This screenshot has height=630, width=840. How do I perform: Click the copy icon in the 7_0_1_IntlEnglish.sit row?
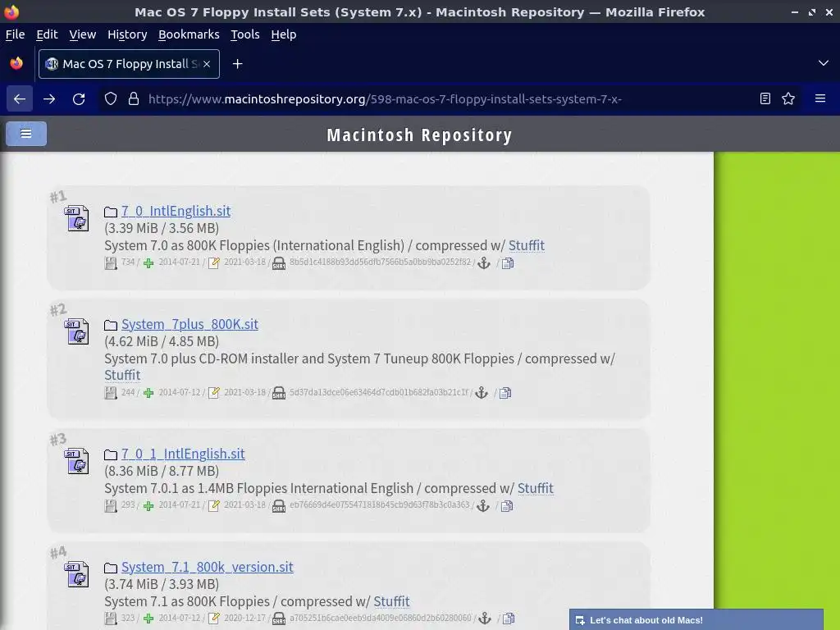(x=507, y=505)
